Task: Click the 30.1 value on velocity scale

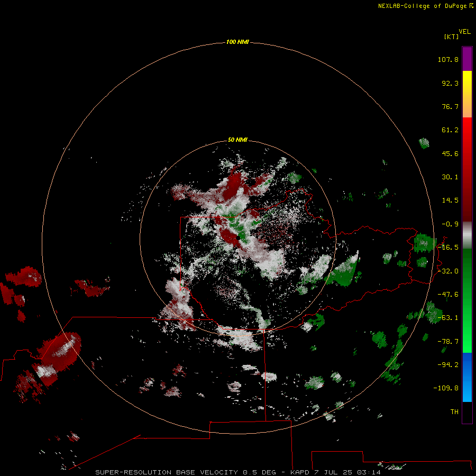Action: [x=450, y=177]
